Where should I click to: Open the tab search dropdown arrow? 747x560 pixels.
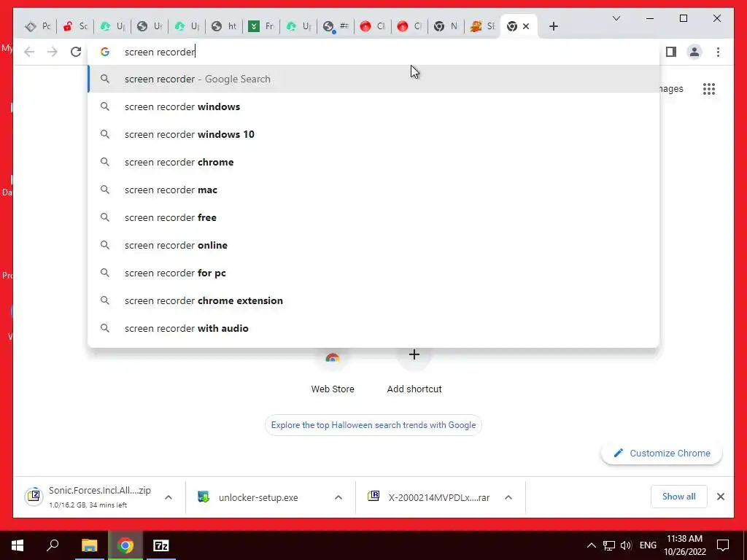point(616,18)
